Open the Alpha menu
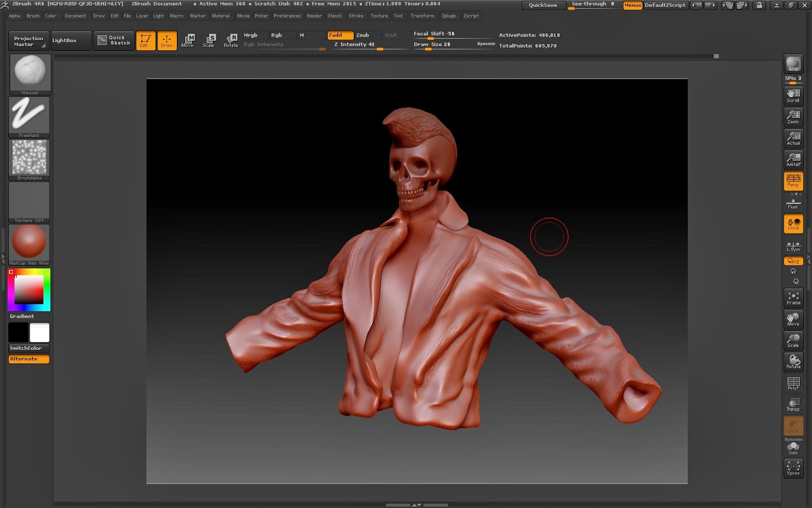This screenshot has height=508, width=812. [x=14, y=16]
